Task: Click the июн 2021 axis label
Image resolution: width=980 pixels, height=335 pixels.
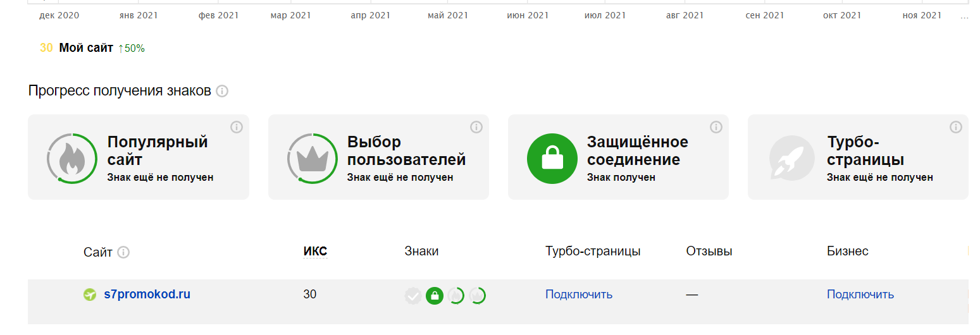Action: (x=528, y=15)
